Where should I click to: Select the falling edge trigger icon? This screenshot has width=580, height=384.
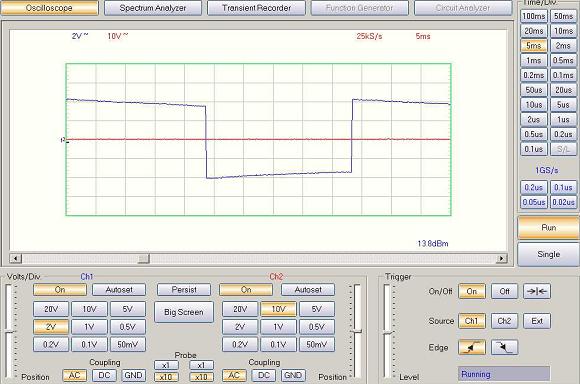click(504, 347)
